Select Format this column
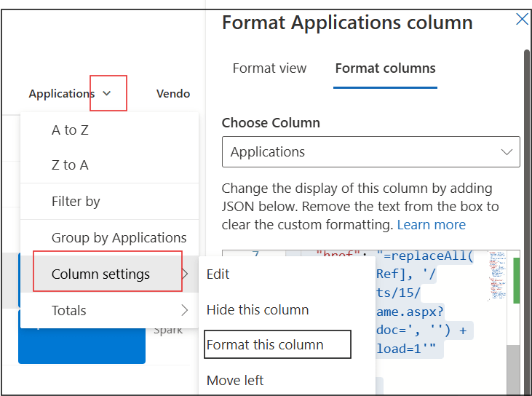Viewport: 532px width, 396px height. pos(265,345)
